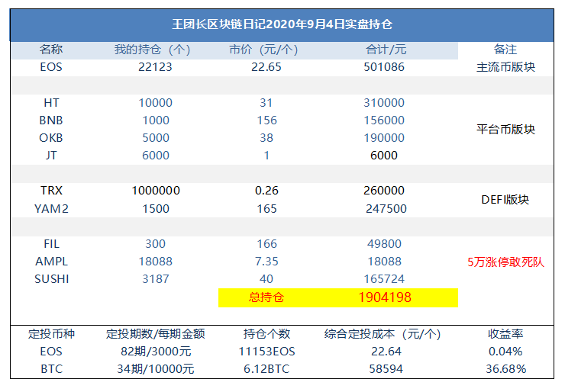This screenshot has height=392, width=565.
Task: Select the 收益率 header
Action: 505,334
